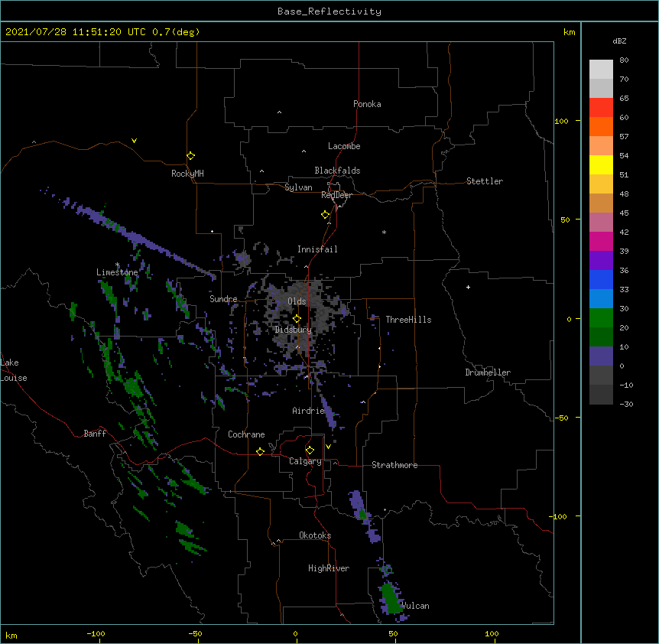Click the yellow diamond marker near RockyMH
Viewport: 659px width, 644px height.
pos(191,156)
